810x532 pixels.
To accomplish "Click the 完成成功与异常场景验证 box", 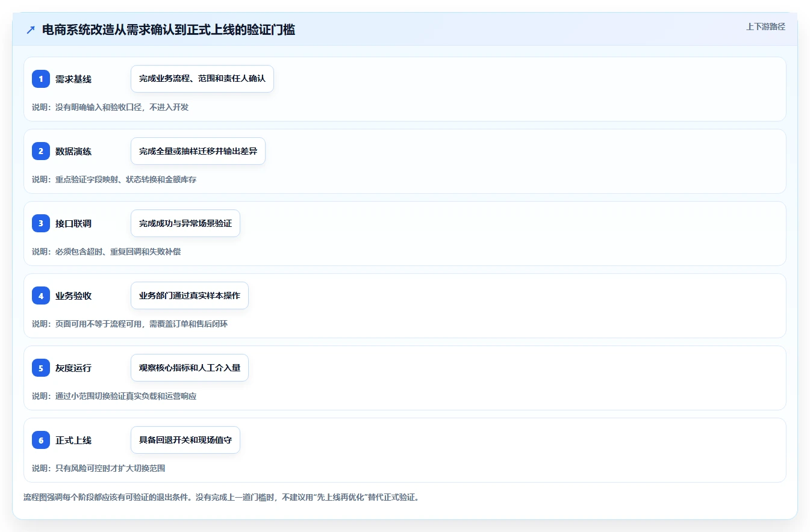I will click(185, 223).
